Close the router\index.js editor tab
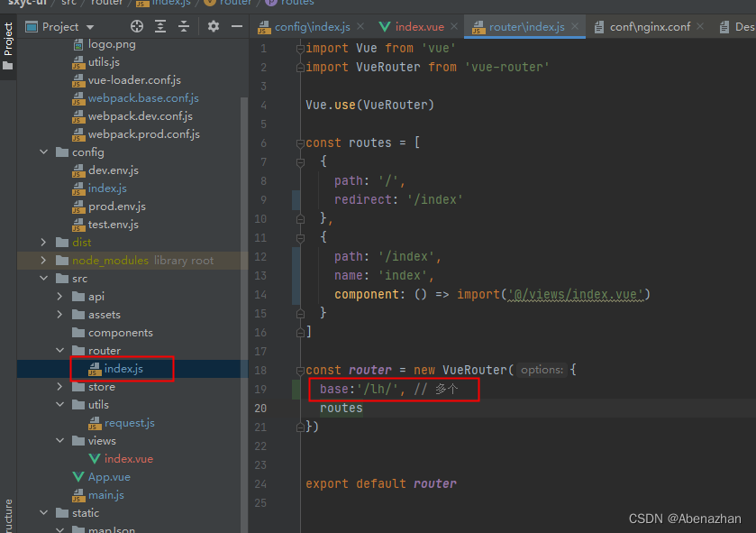The height and width of the screenshot is (533, 756). point(573,27)
